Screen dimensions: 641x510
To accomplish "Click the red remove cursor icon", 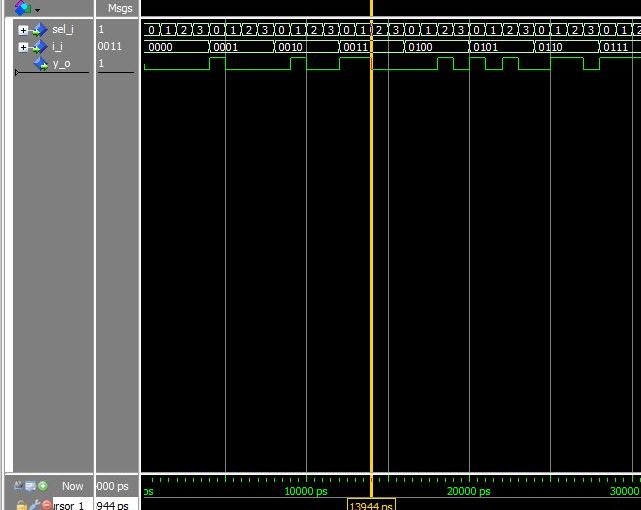I will pyautogui.click(x=47, y=505).
